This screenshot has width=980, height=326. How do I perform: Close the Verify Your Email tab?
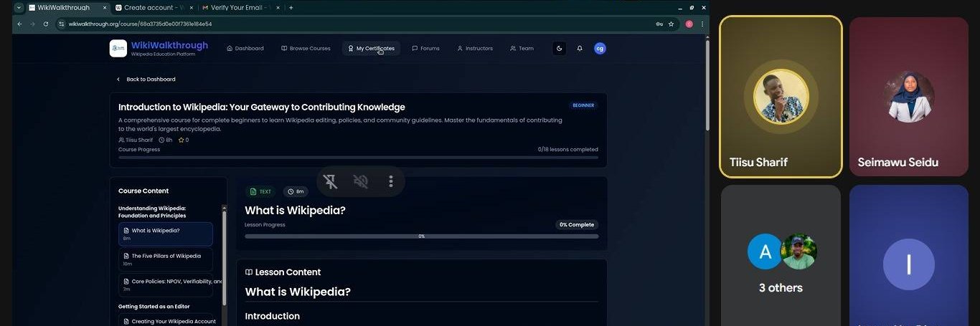click(277, 7)
